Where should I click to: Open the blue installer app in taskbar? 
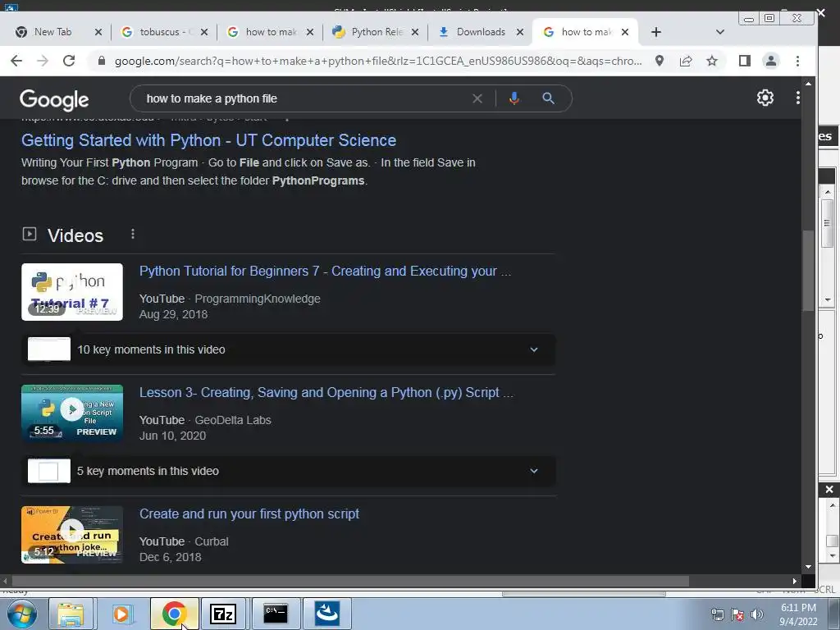[x=326, y=614]
